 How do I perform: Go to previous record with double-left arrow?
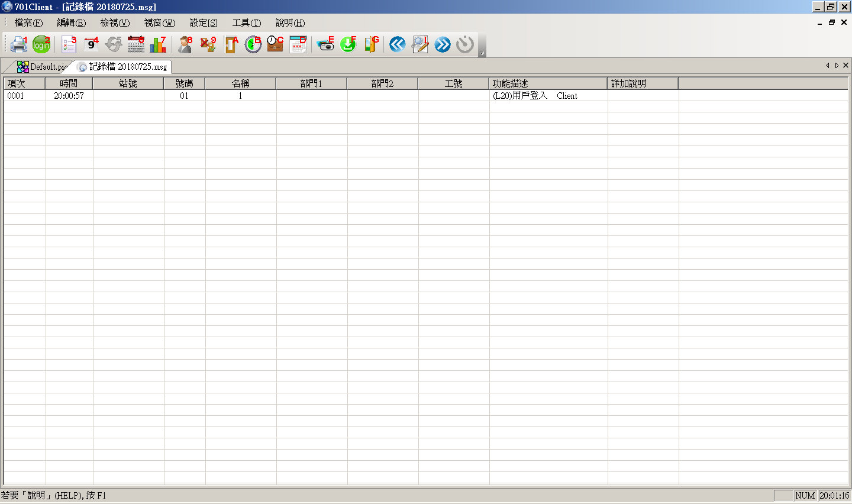pyautogui.click(x=398, y=44)
